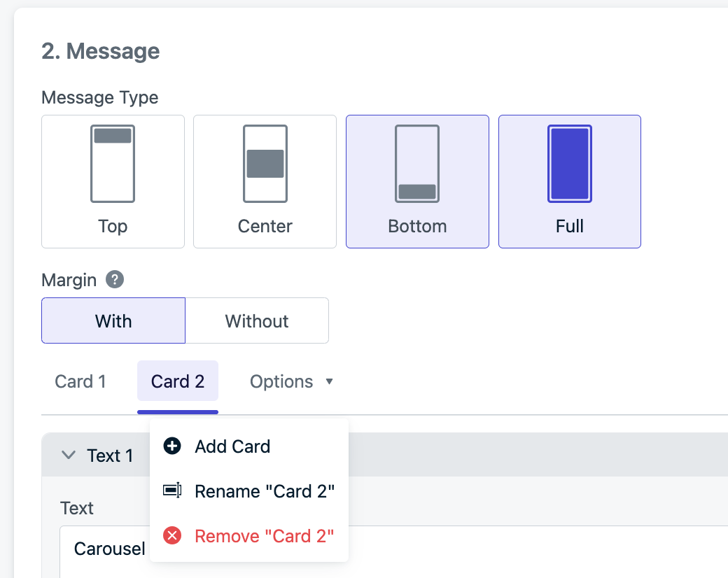The height and width of the screenshot is (578, 728).
Task: Click the Center phone layout icon
Action: (x=265, y=164)
